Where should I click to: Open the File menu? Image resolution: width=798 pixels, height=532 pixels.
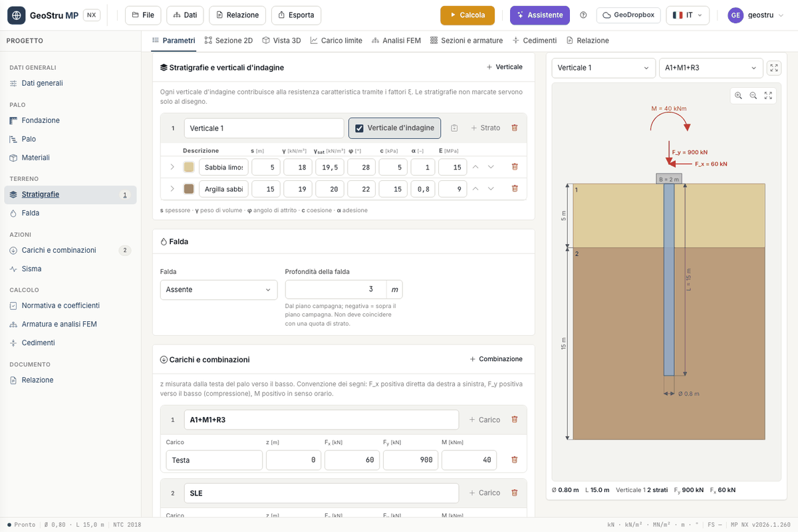[143, 15]
